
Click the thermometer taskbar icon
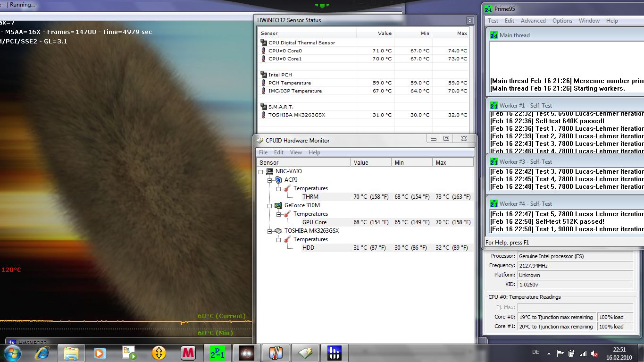276,353
